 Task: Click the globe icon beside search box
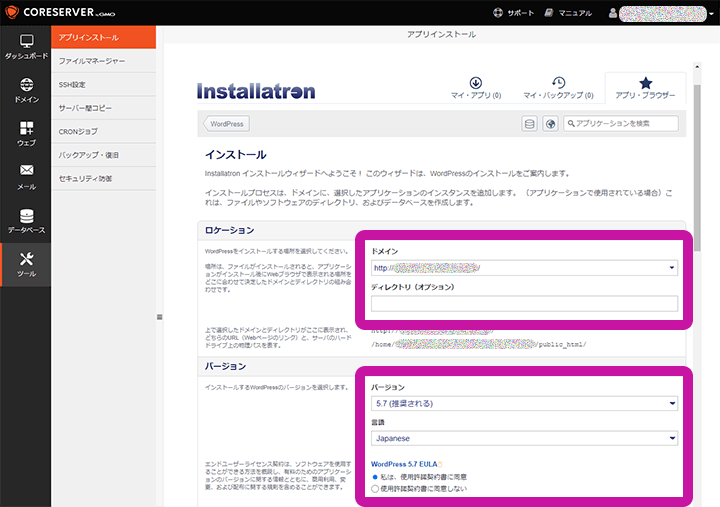(x=550, y=124)
